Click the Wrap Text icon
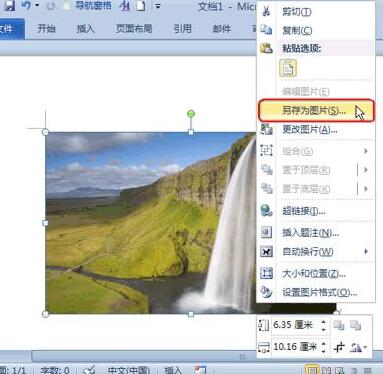 coord(266,251)
